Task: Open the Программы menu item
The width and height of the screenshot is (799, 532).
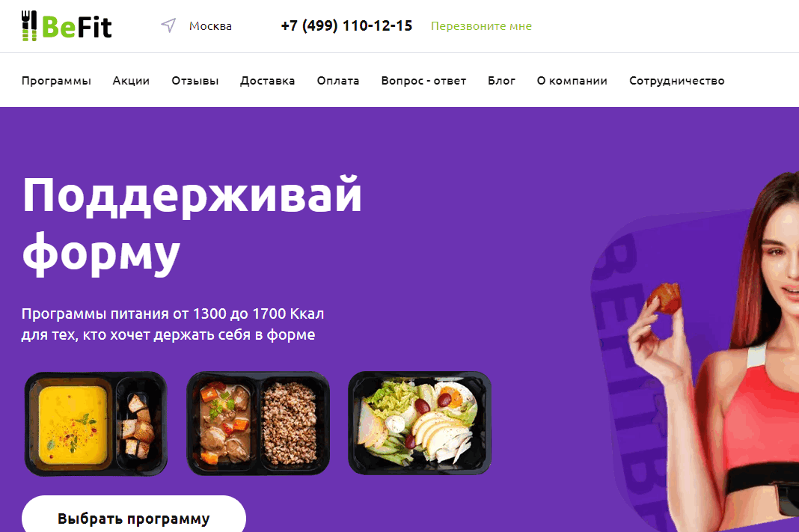Action: pos(56,81)
